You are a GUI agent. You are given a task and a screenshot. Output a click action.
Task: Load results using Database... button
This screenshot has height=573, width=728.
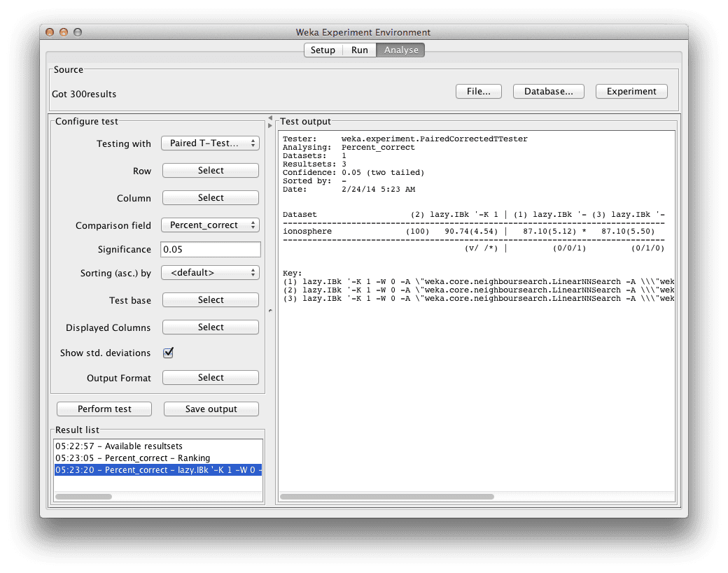pyautogui.click(x=548, y=92)
